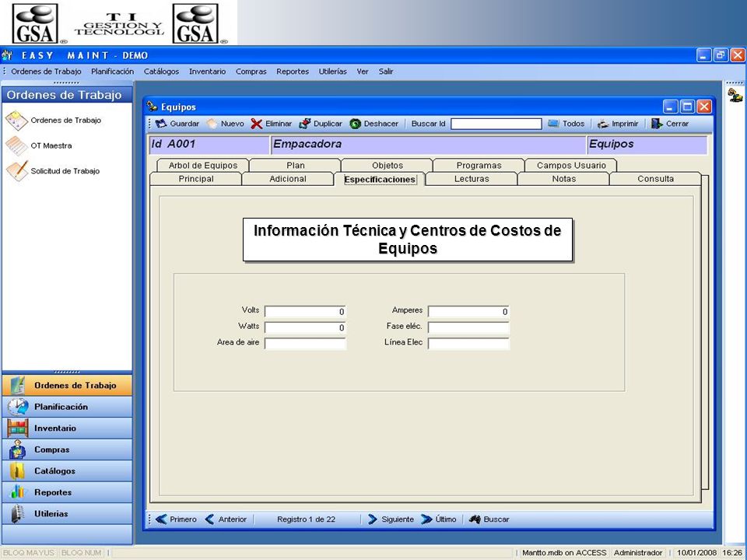Image resolution: width=747 pixels, height=560 pixels.
Task: Click the Utilerías icon in sidebar
Action: [18, 513]
